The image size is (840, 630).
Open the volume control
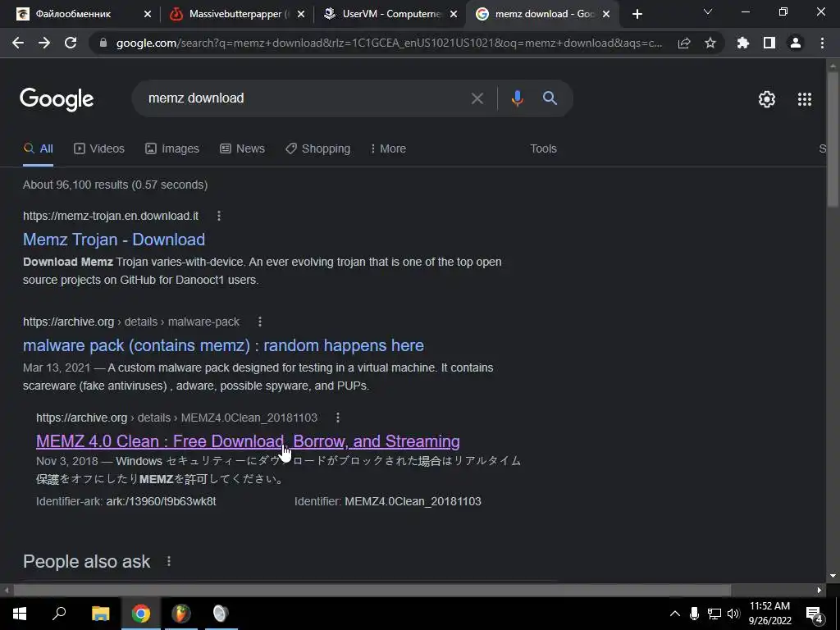[733, 614]
